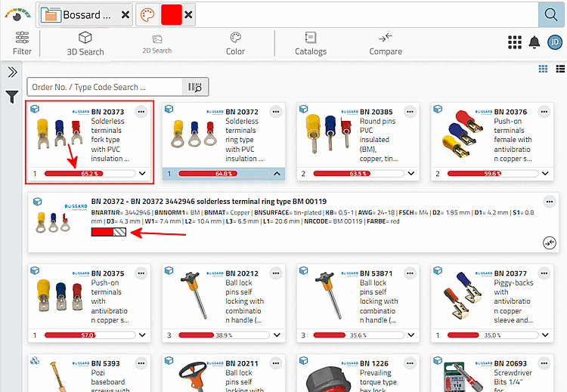Screen dimensions: 567x392
Task: Open the apps grid menu
Action: [x=515, y=42]
